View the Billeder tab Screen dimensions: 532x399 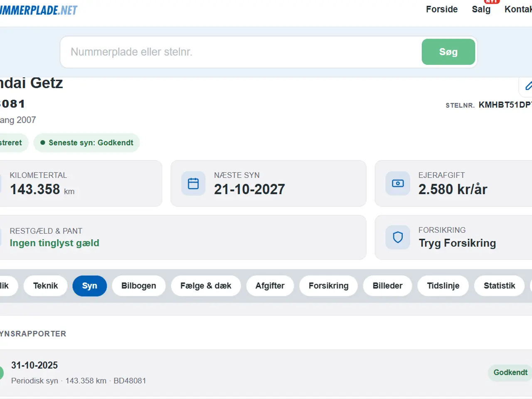(x=387, y=286)
